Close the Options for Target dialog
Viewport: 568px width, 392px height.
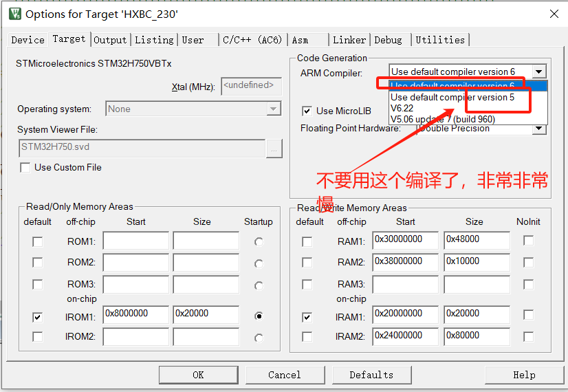[554, 14]
